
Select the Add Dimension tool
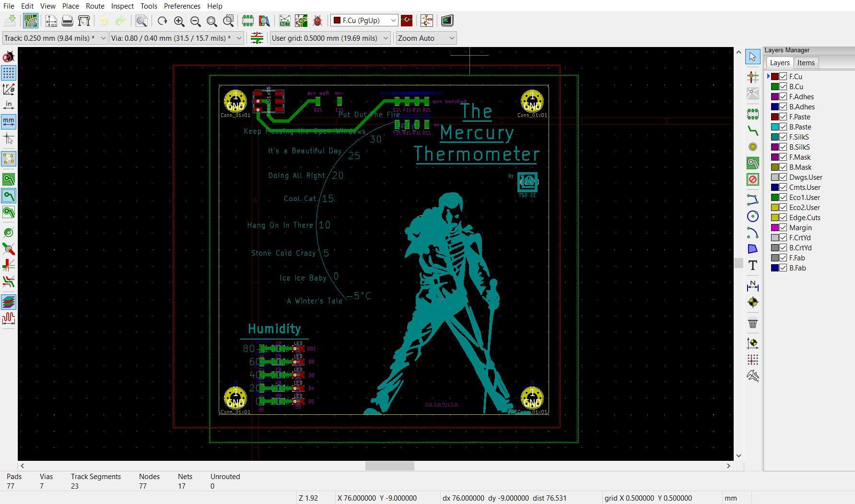(753, 286)
